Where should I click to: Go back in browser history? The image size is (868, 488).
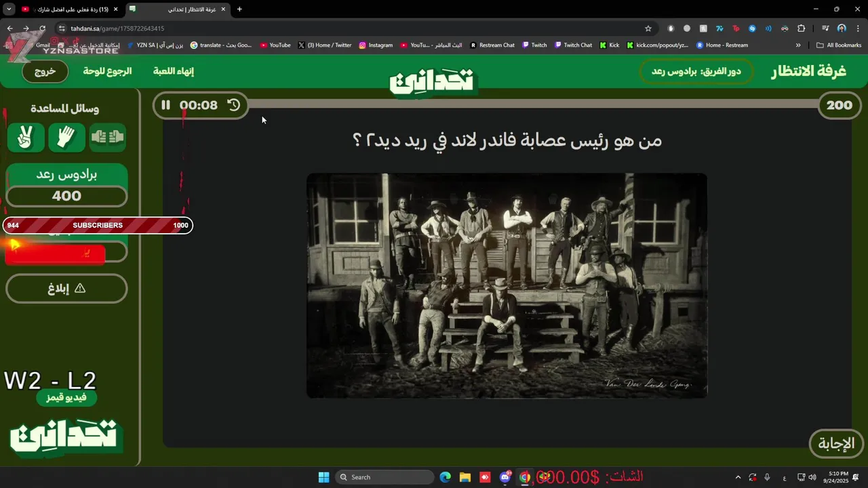[x=10, y=28]
